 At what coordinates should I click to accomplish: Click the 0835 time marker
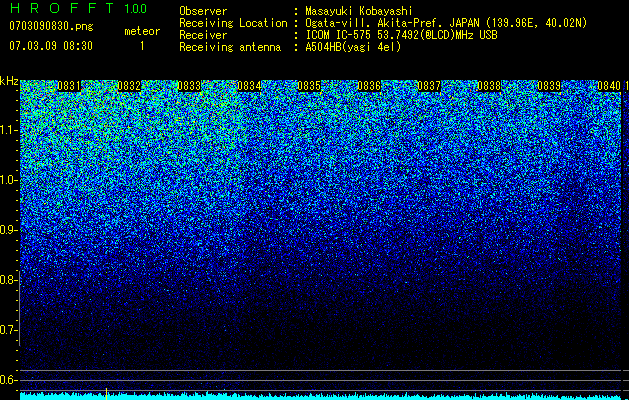click(x=309, y=86)
